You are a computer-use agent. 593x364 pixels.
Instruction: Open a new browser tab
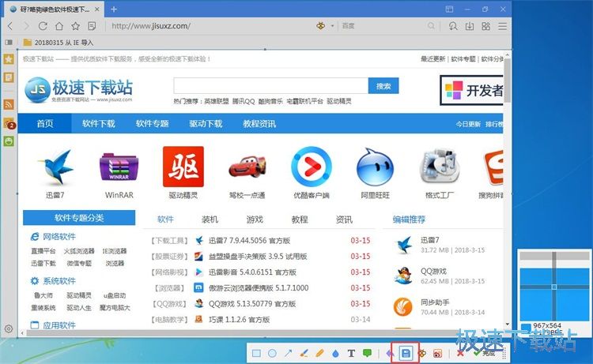113,9
